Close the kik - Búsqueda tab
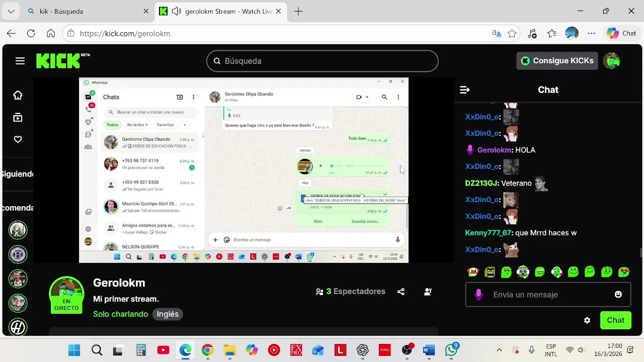The image size is (644, 362). [x=146, y=11]
